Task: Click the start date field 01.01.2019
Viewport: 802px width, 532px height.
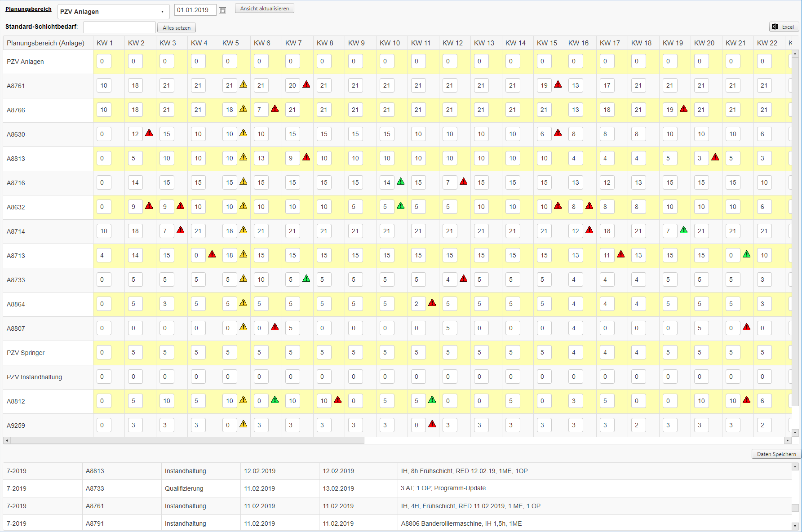Action: coord(195,10)
